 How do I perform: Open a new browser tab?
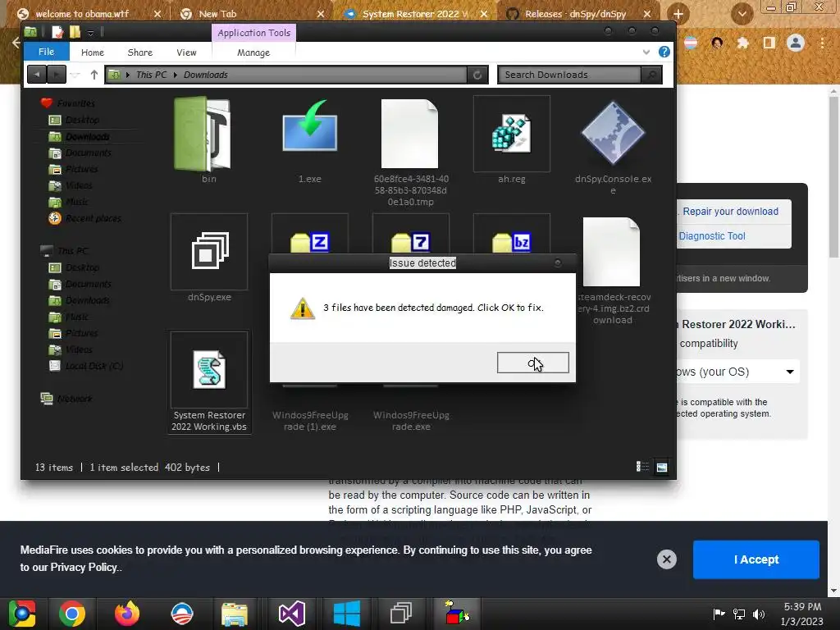[x=678, y=14]
